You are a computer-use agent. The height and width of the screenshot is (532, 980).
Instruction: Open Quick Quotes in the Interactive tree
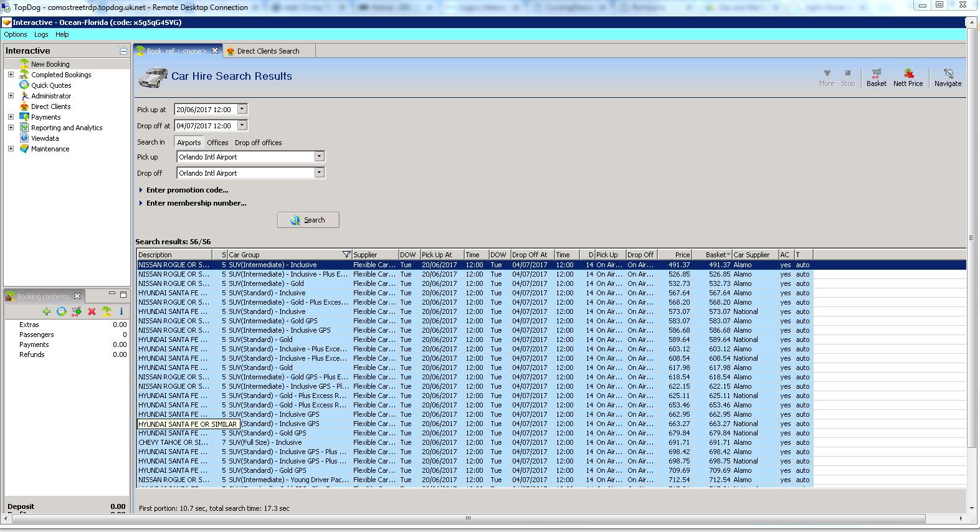pyautogui.click(x=51, y=85)
